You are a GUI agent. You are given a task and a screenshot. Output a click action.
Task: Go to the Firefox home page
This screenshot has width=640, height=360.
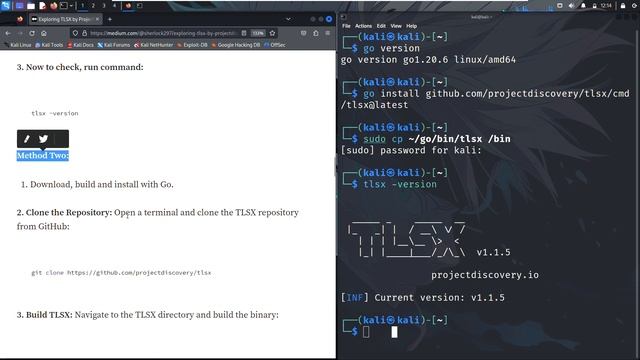coord(44,33)
